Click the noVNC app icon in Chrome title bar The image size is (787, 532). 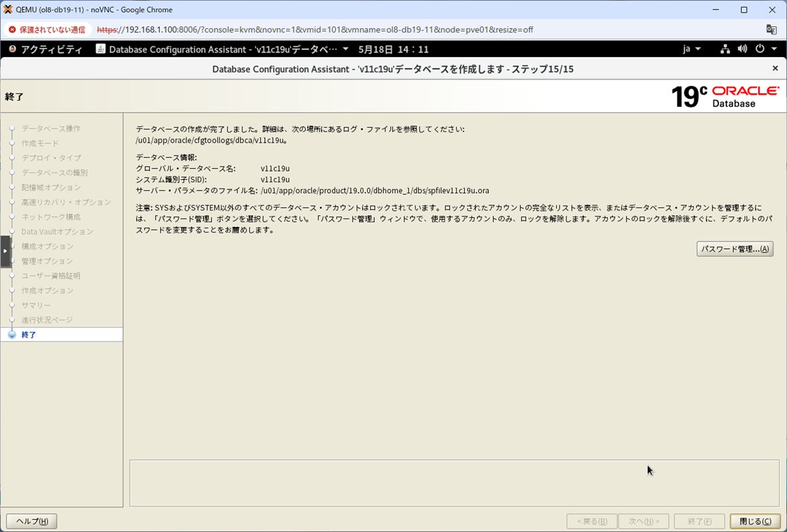coord(7,9)
